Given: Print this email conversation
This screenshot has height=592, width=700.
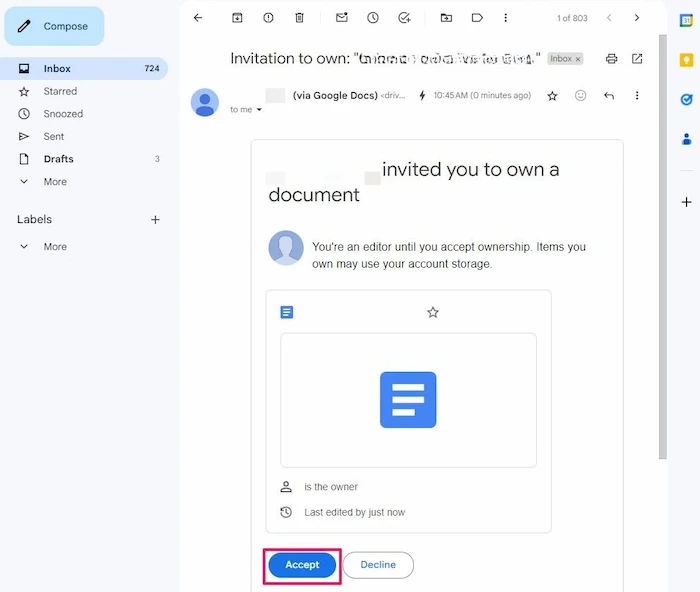Looking at the screenshot, I should pos(612,58).
